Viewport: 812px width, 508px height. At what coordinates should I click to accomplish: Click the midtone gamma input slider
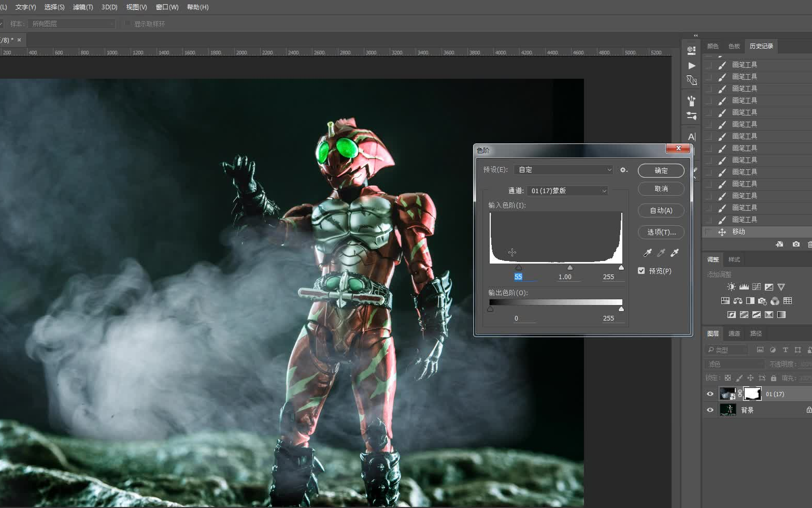[570, 268]
